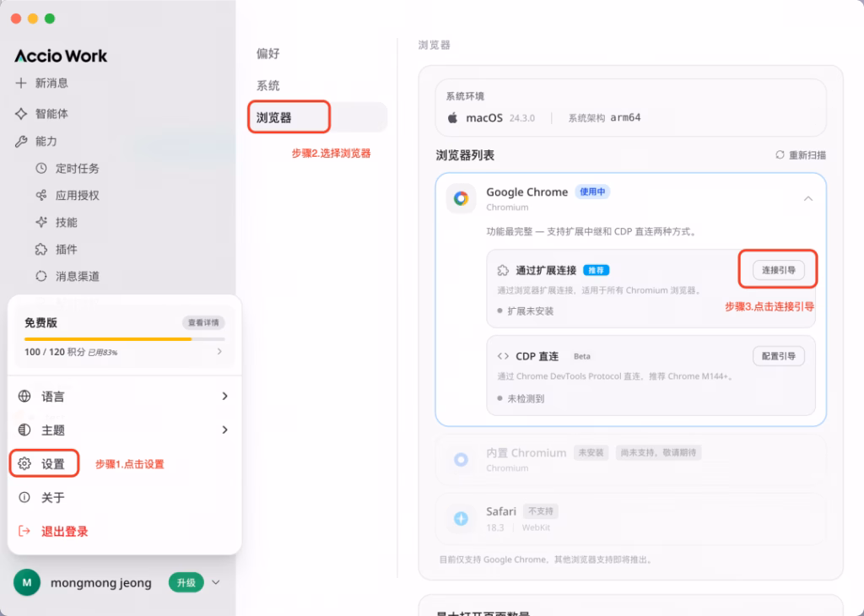Click the 消息渠道 circular icon

click(x=41, y=276)
